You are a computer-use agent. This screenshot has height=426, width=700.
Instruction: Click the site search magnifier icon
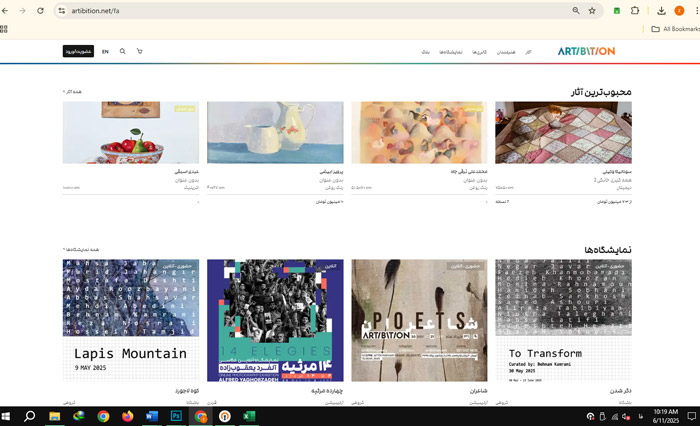[x=122, y=51]
